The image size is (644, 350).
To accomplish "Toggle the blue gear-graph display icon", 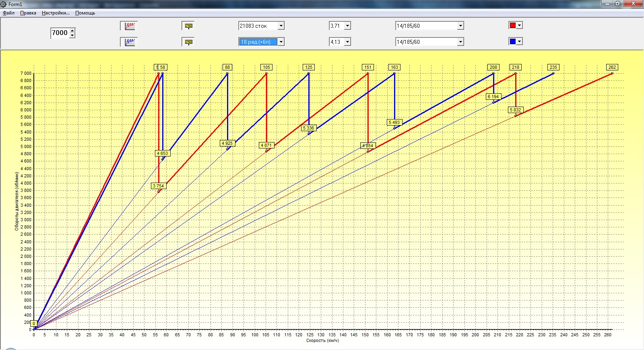I will click(x=129, y=42).
